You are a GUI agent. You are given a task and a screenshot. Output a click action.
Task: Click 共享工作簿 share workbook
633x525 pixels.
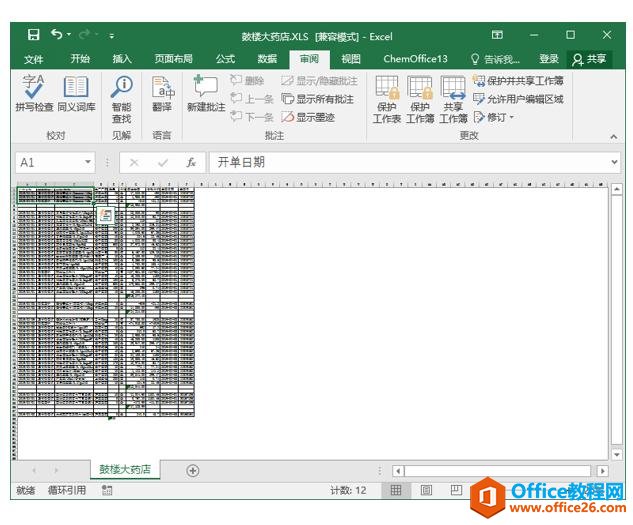[453, 99]
